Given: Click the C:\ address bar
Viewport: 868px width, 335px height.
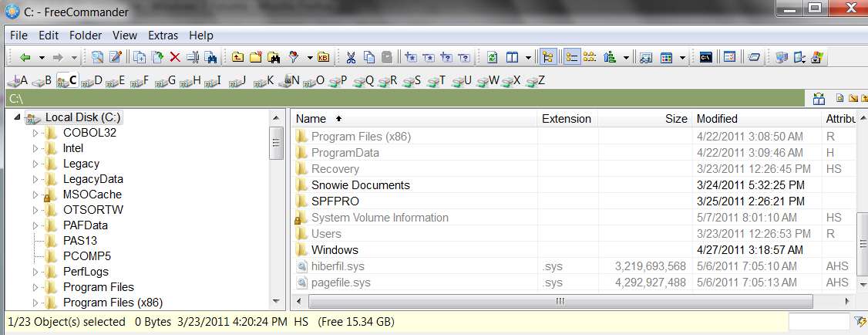Looking at the screenshot, I should [405, 99].
